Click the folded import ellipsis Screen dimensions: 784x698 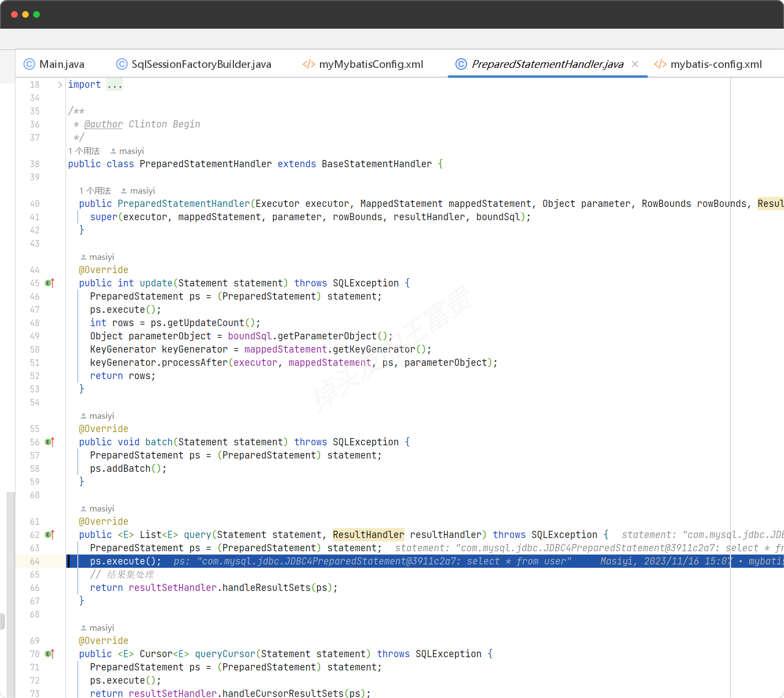click(x=115, y=84)
